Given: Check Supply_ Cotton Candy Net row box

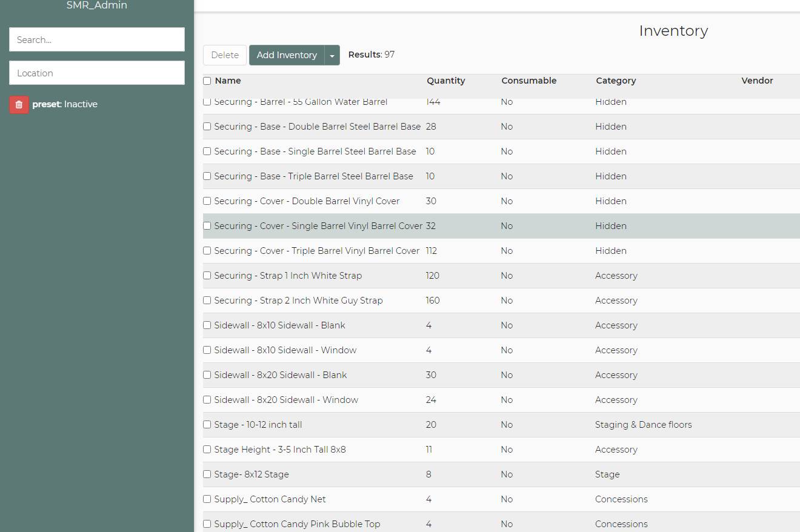Looking at the screenshot, I should click(207, 499).
